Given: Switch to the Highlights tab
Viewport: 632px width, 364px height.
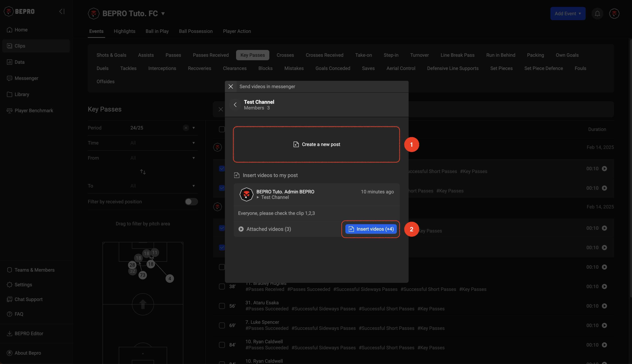Looking at the screenshot, I should [124, 31].
